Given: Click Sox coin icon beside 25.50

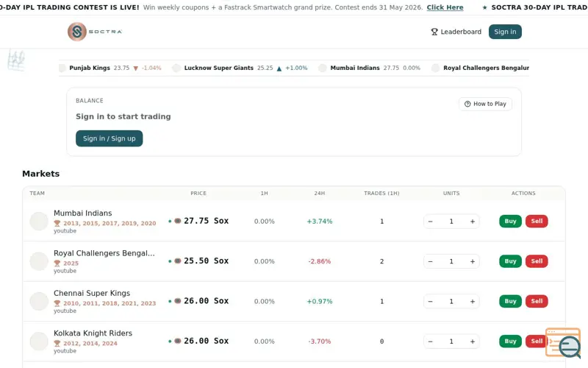Looking at the screenshot, I should click(178, 261).
